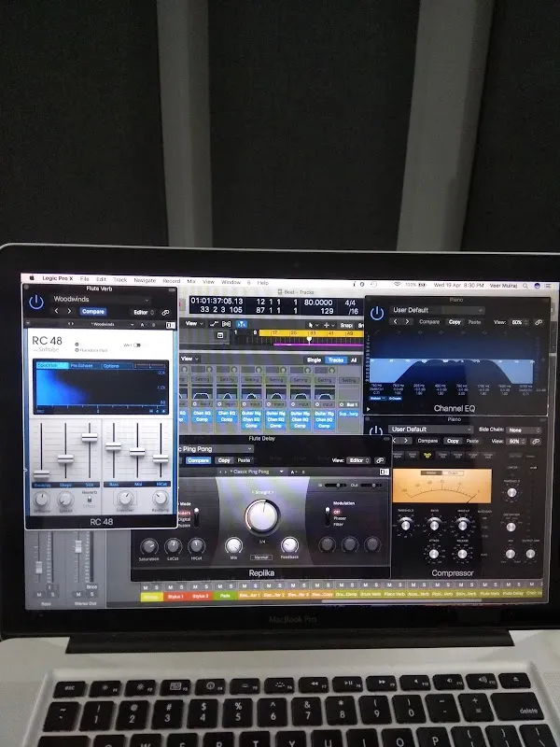This screenshot has width=560, height=747.
Task: Open the Track menu
Action: click(120, 279)
